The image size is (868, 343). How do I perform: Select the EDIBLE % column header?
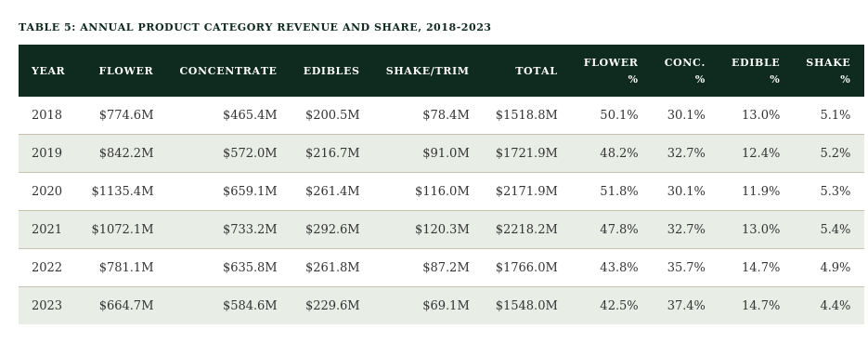(x=756, y=71)
